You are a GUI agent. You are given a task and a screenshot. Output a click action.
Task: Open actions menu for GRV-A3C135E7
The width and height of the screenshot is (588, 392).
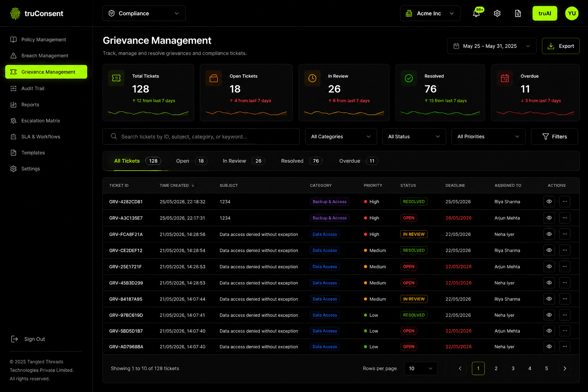pos(565,218)
